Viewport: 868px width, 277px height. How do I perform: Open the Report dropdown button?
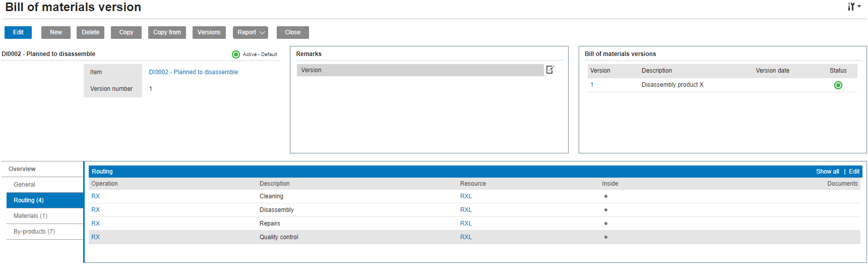250,32
